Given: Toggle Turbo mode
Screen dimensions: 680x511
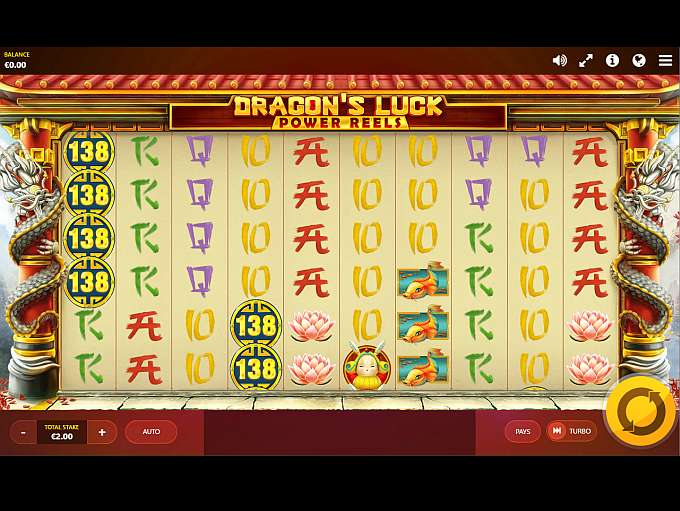Looking at the screenshot, I should pyautogui.click(x=571, y=431).
